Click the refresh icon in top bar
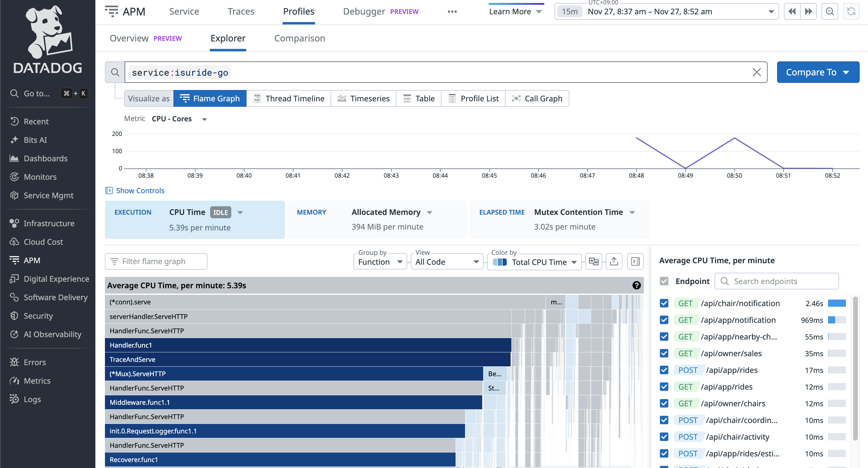 tap(851, 11)
